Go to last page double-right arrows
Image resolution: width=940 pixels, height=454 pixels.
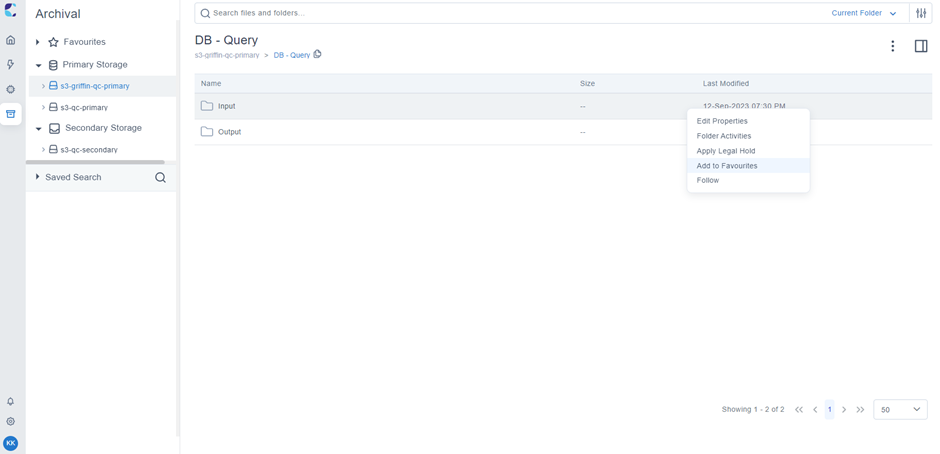tap(860, 410)
